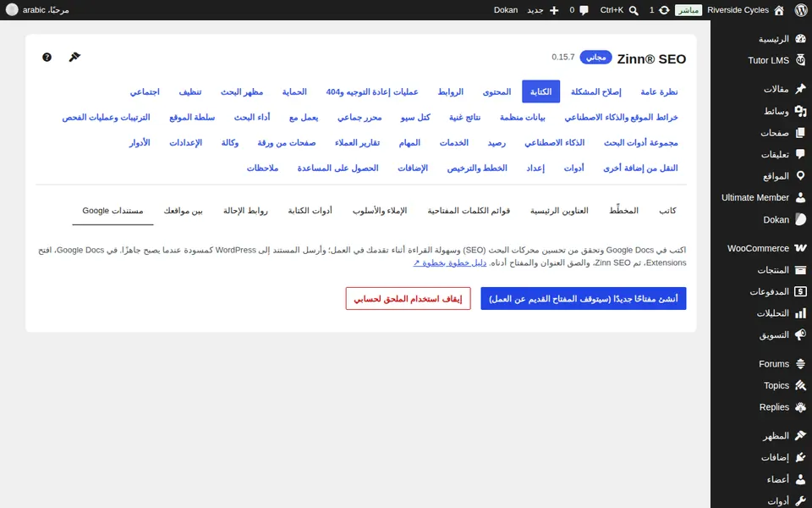Click the home icon beside Riverside Cycles
The height and width of the screenshot is (508, 812).
(779, 10)
